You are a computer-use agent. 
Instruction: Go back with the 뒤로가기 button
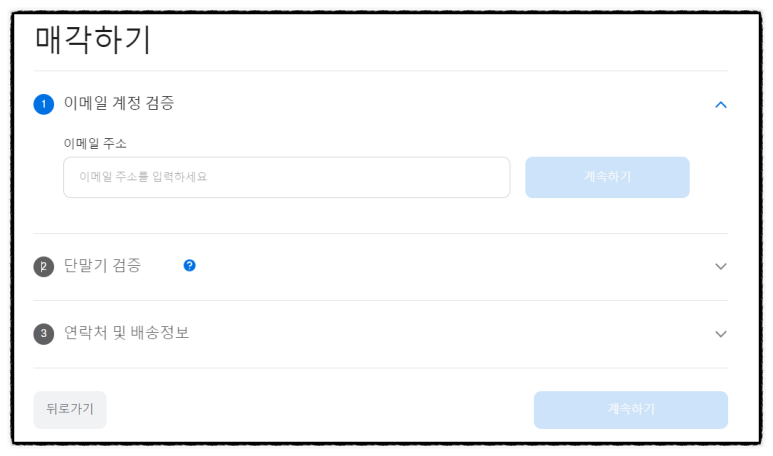click(70, 410)
